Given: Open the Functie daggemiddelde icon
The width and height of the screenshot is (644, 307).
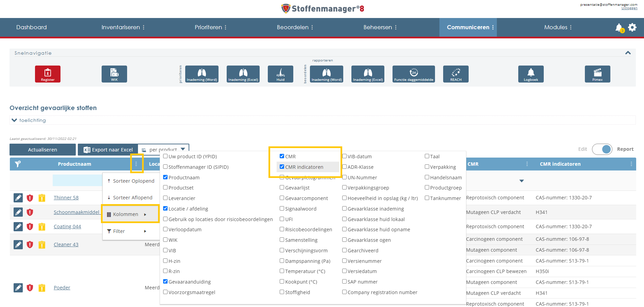Looking at the screenshot, I should coord(413,74).
